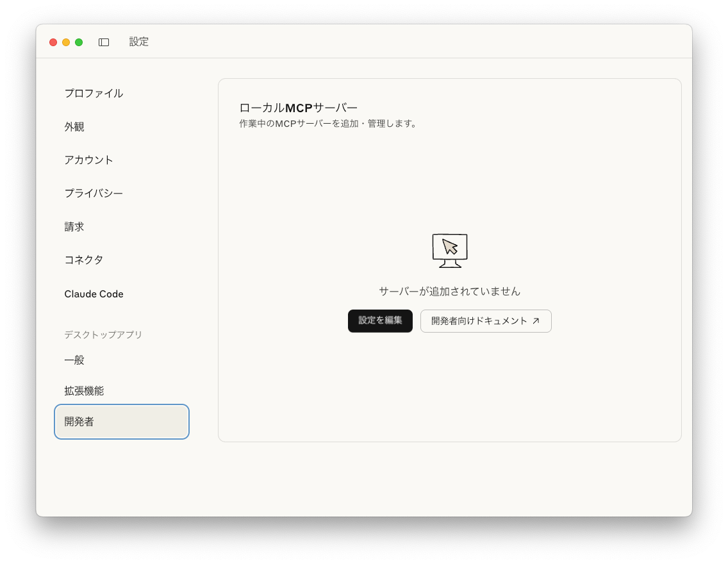Click the ローカルMCPサーバー heading
The height and width of the screenshot is (564, 728).
point(298,108)
